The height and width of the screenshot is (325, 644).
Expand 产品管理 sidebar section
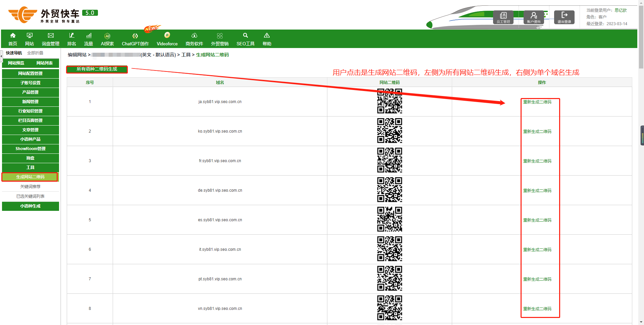[31, 92]
